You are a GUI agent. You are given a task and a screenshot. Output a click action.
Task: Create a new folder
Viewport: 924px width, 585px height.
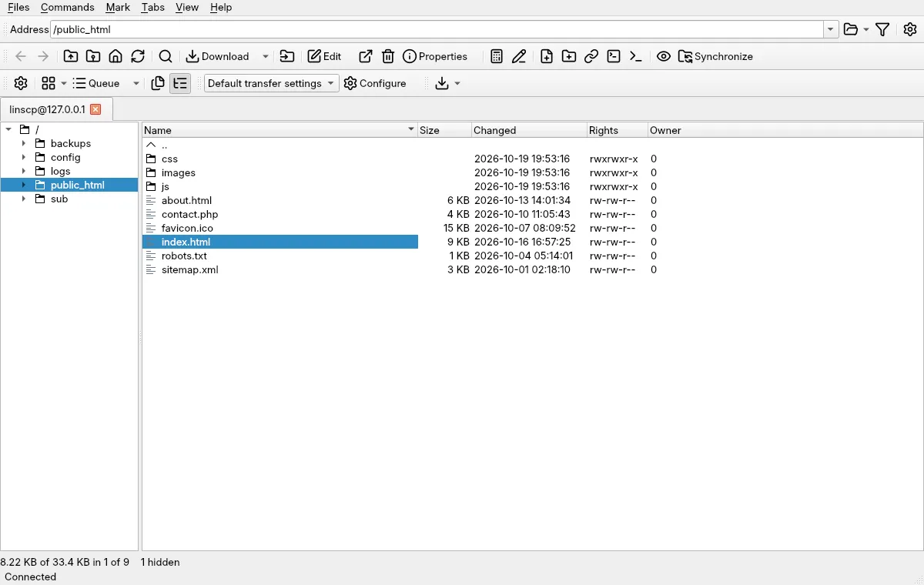569,56
